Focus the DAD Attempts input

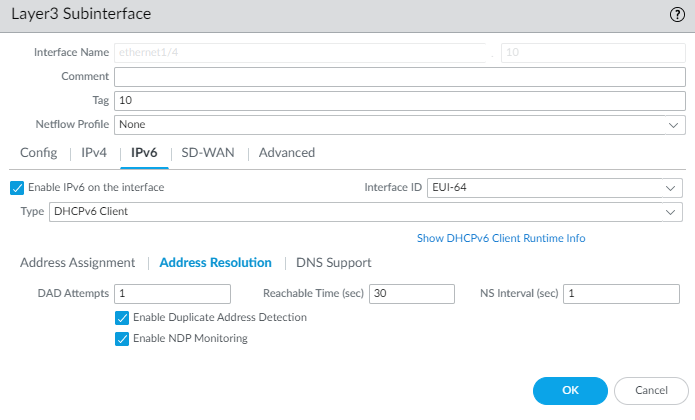click(x=173, y=294)
